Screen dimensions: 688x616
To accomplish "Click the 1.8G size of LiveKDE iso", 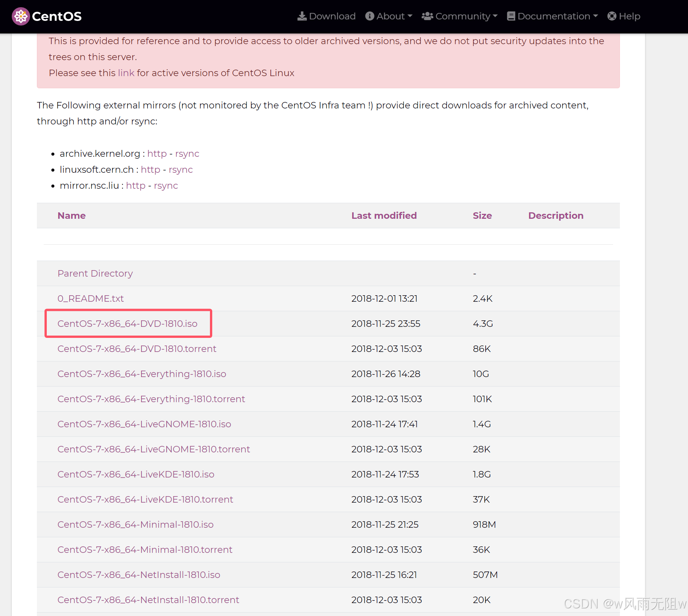I will coord(482,474).
